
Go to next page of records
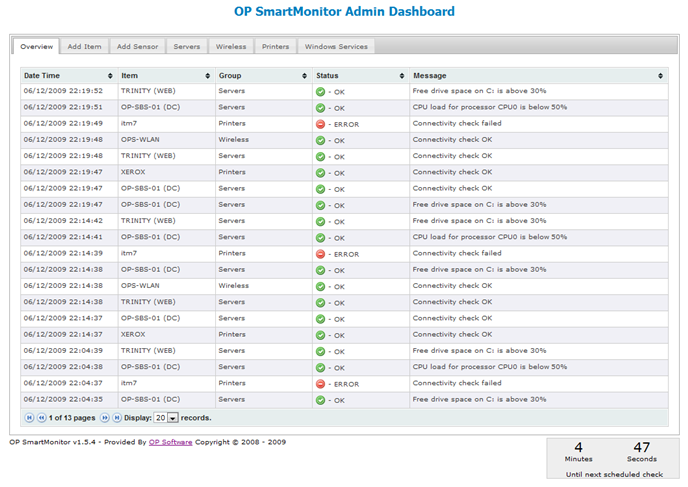[x=104, y=418]
